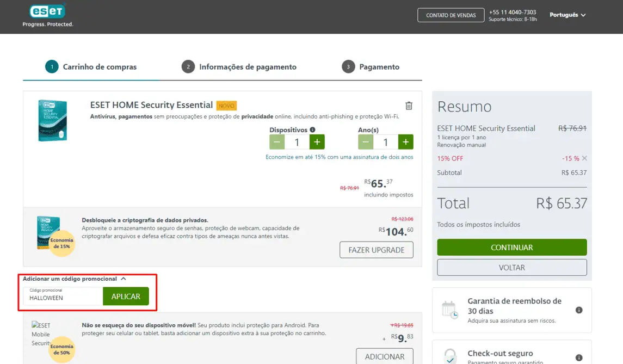Click the Todos os impostos incluídos text
Image resolution: width=623 pixels, height=364 pixels.
point(478,225)
